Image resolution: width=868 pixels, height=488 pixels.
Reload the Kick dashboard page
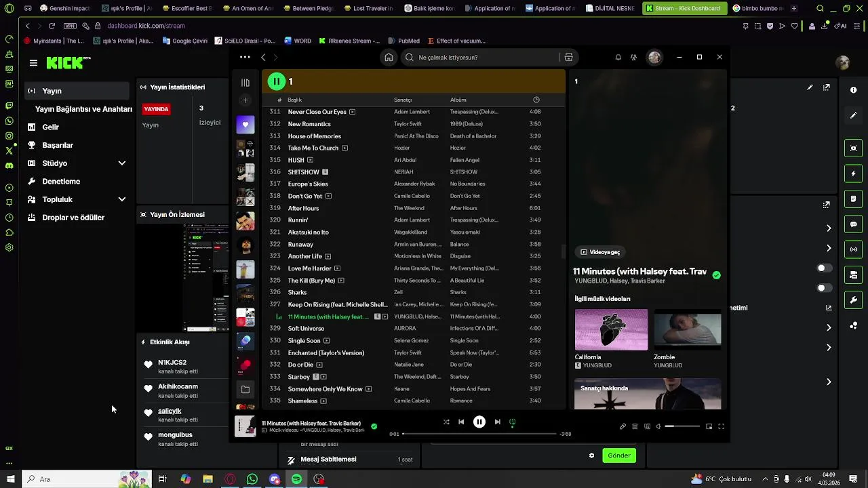tap(52, 26)
